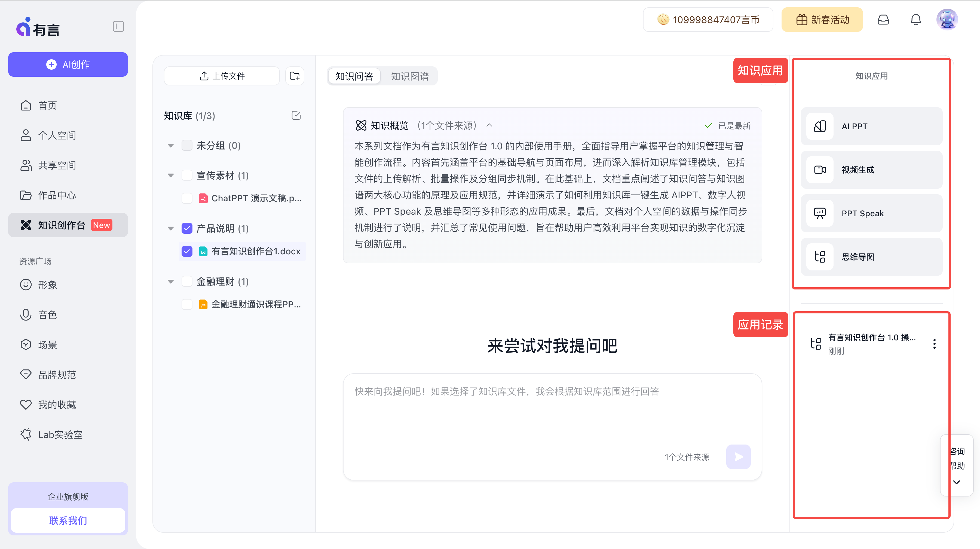
Task: Create a new folder in the knowledge library
Action: 295,76
